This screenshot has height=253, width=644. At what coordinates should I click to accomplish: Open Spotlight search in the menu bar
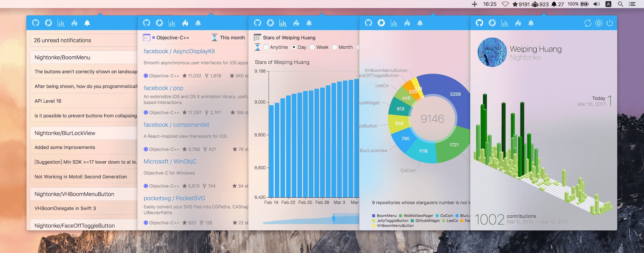621,4
